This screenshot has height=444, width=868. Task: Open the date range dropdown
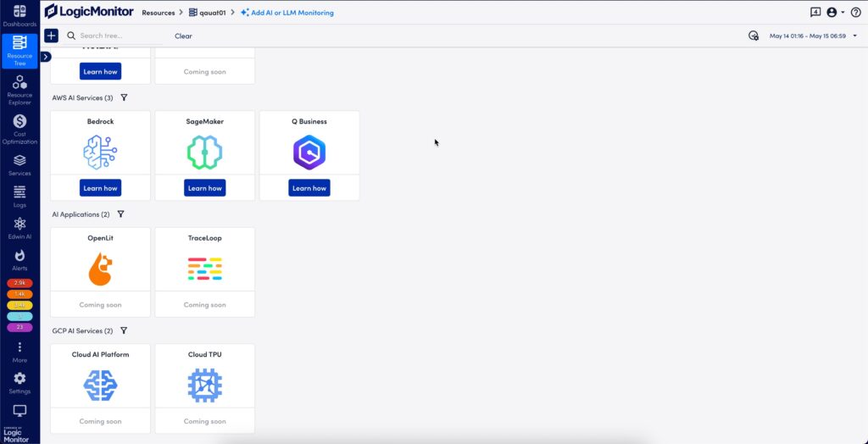pyautogui.click(x=854, y=36)
